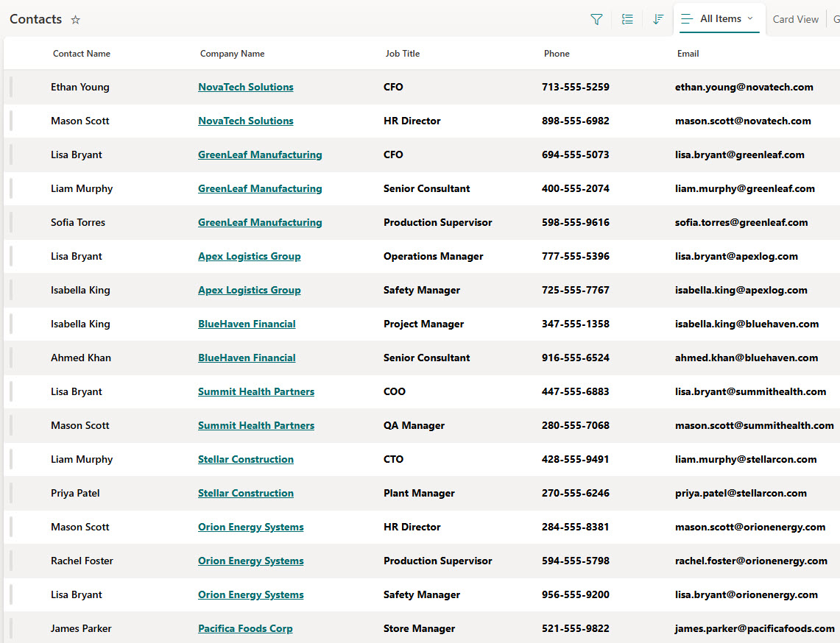Screen dimensions: 840x643
Task: Click the Phone column header
Action: pos(557,54)
